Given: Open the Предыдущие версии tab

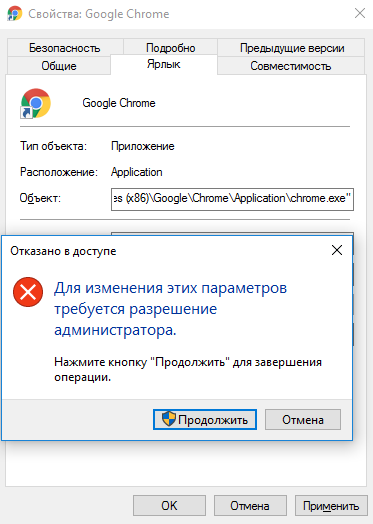Looking at the screenshot, I should pyautogui.click(x=292, y=48).
